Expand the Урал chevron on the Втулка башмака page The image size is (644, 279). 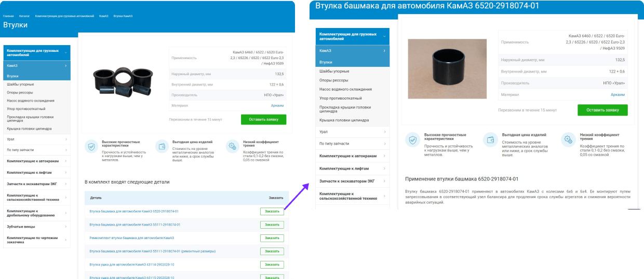tap(384, 132)
